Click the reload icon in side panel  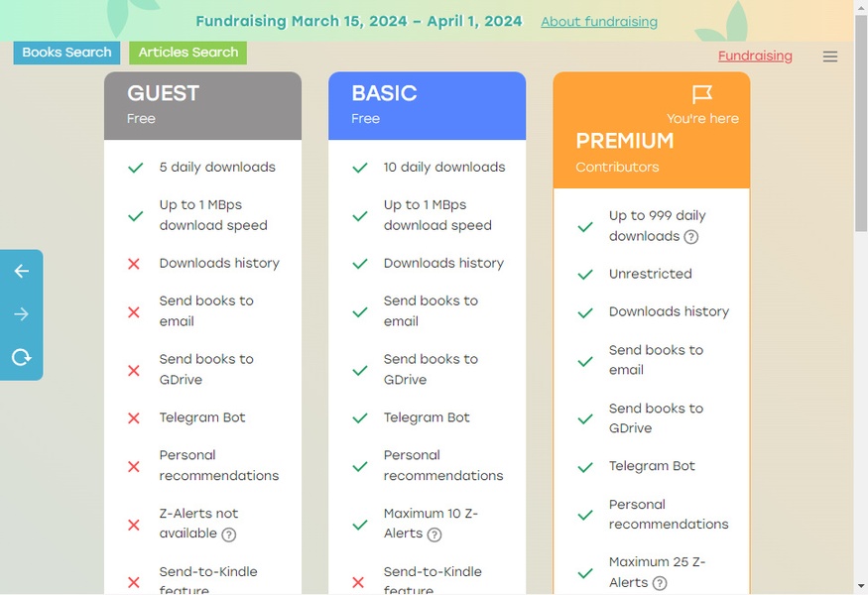point(22,358)
